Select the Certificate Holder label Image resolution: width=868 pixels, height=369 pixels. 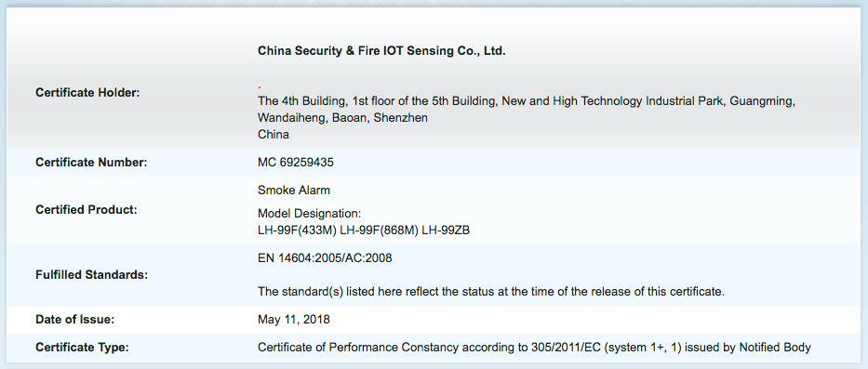coord(87,93)
